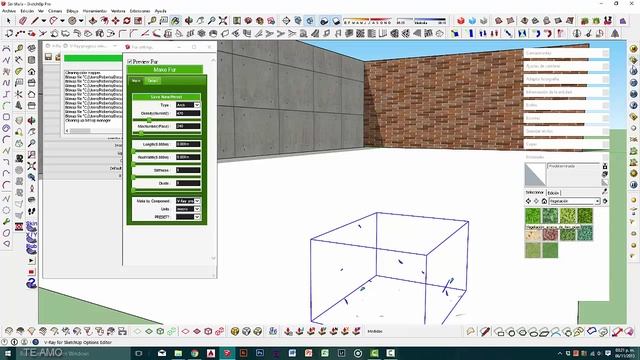Open Photoshop from the taskbar
The width and height of the screenshot is (640, 360).
tap(260, 353)
